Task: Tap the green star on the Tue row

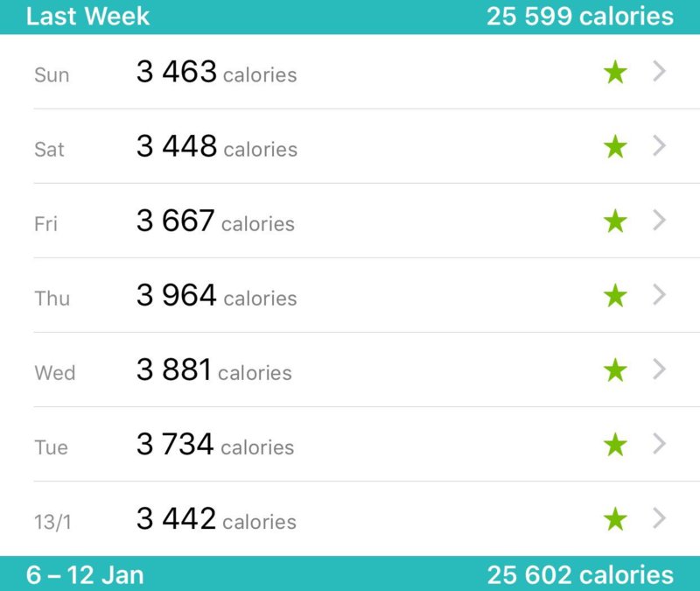Action: (615, 445)
